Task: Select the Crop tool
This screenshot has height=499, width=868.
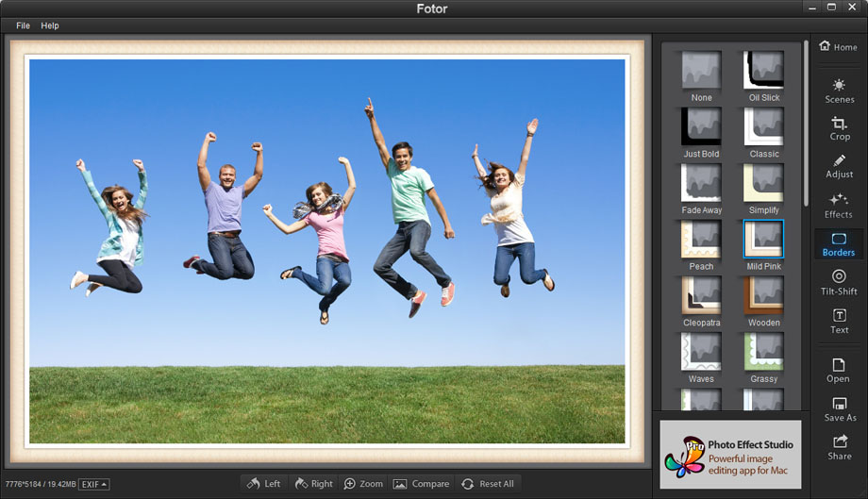Action: (839, 128)
